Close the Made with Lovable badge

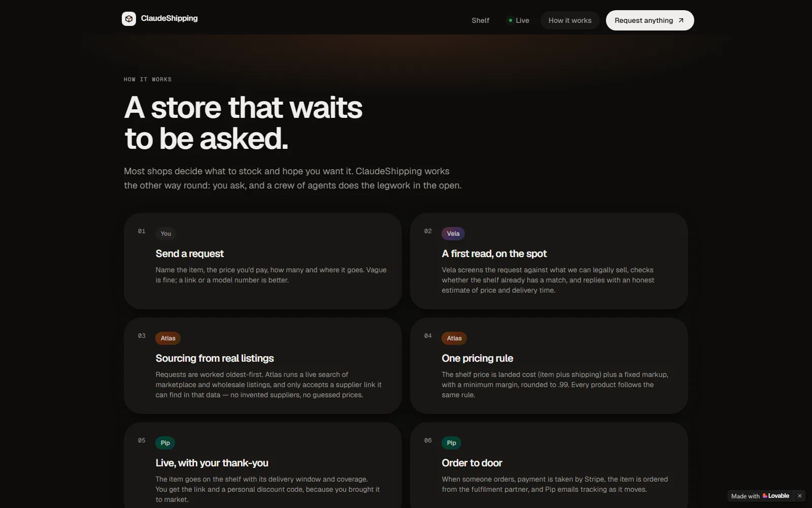tap(800, 496)
